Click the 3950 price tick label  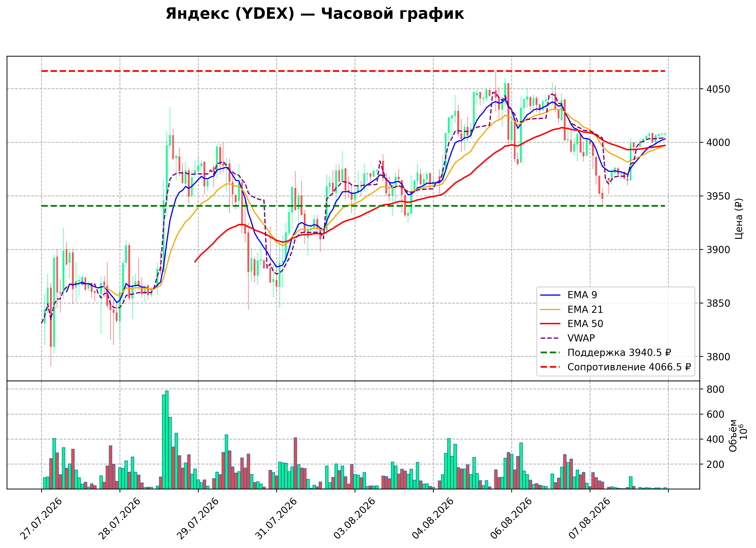tap(718, 196)
